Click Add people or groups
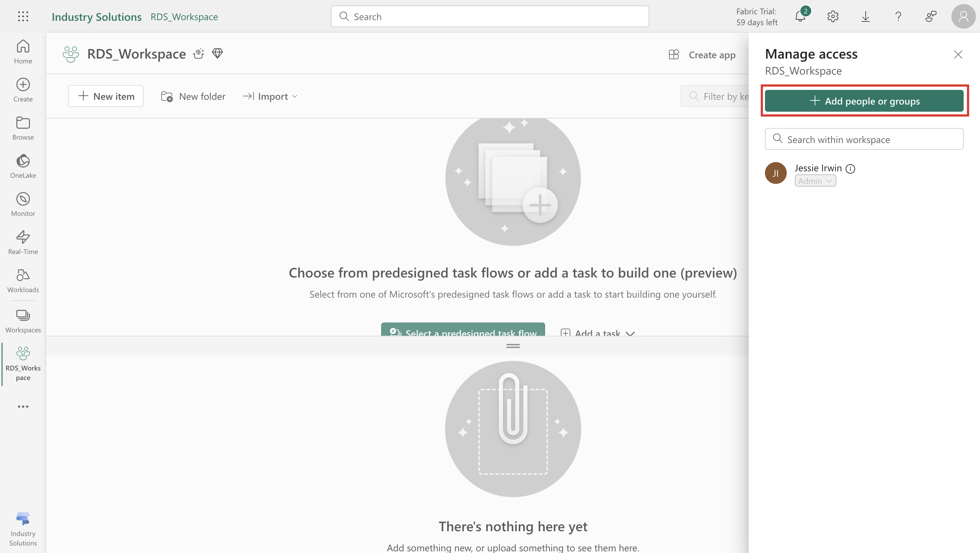 coord(864,101)
